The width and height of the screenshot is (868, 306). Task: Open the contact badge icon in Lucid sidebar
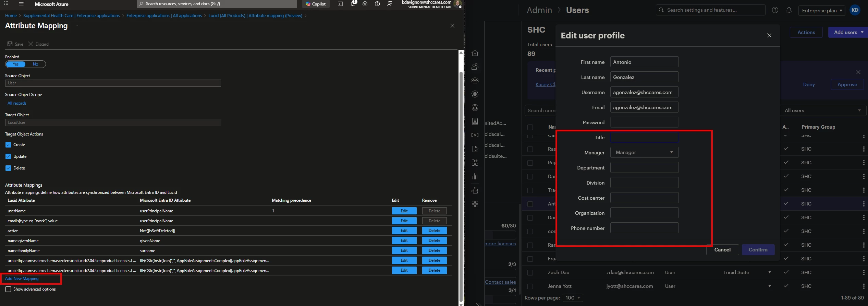pos(475,121)
